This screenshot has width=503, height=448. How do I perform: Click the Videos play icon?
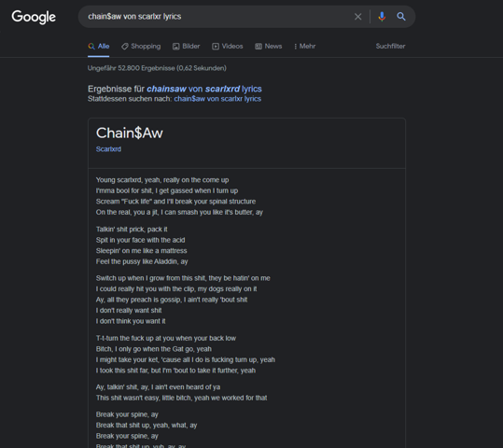[x=216, y=47]
